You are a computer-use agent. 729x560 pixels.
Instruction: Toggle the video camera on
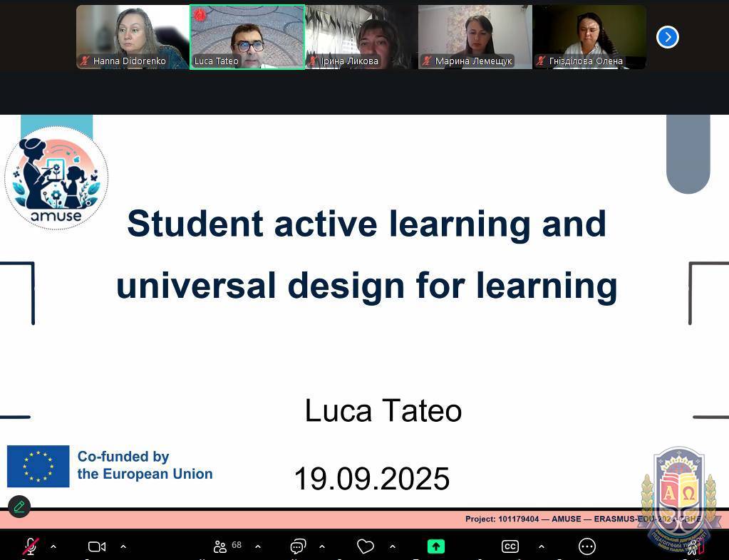tap(96, 546)
